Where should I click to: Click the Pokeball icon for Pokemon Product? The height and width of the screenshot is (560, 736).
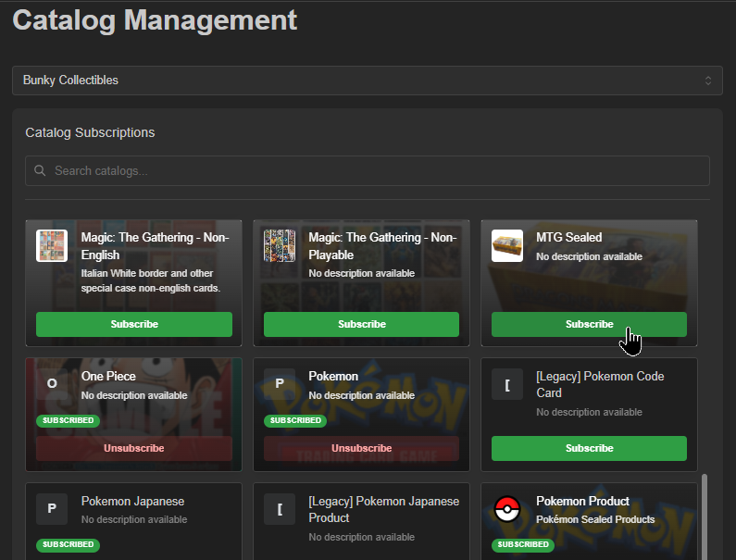pos(507,509)
